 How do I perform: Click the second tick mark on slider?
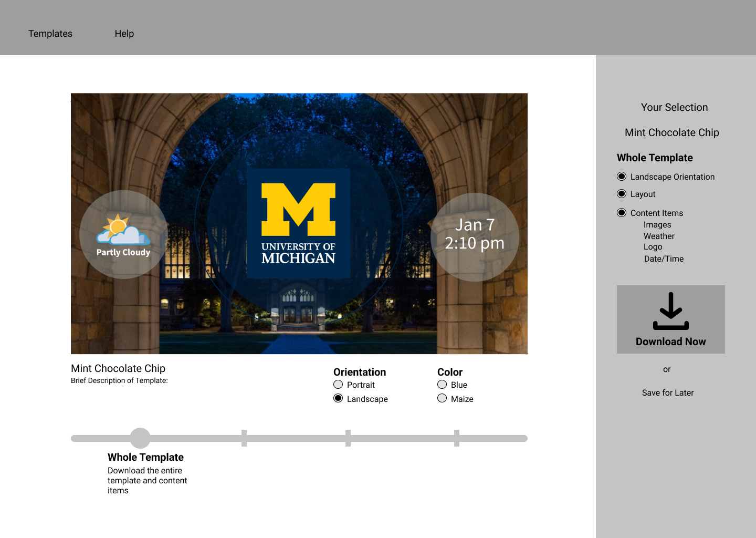point(244,438)
